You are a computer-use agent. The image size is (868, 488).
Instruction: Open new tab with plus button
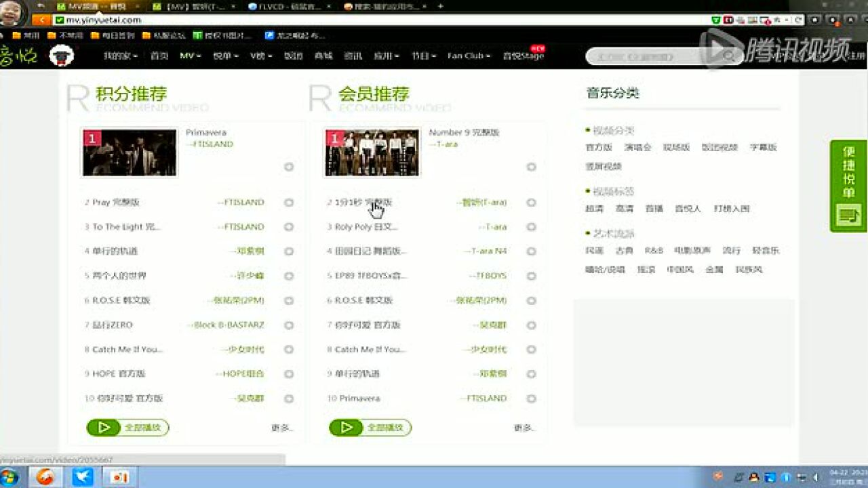coord(441,6)
